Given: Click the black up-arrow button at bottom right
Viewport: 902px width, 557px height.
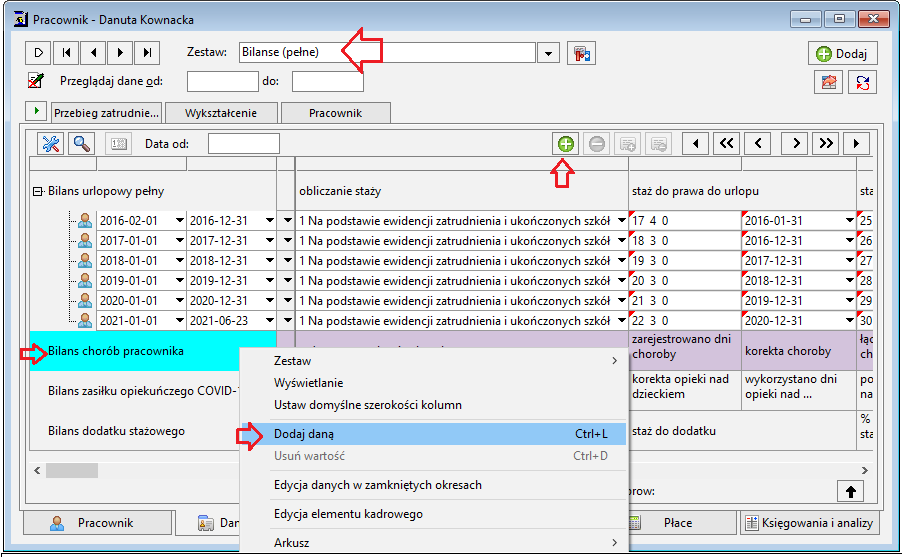Looking at the screenshot, I should (850, 491).
